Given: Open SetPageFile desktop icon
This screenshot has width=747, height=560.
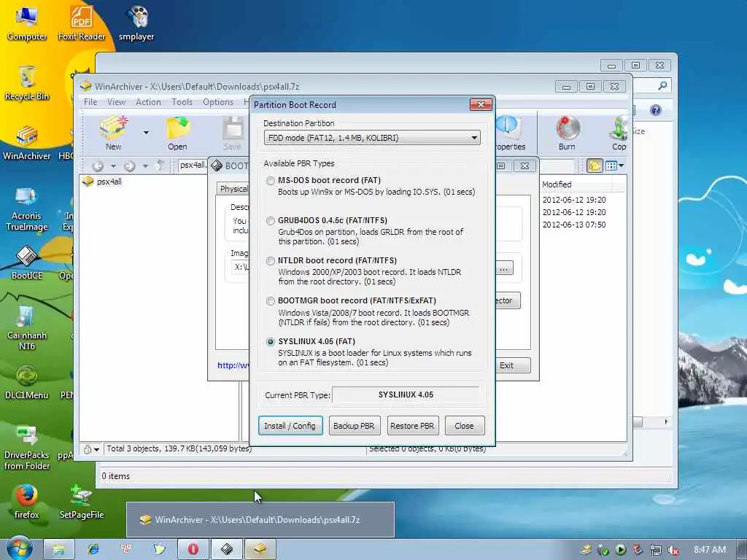Looking at the screenshot, I should point(82,502).
